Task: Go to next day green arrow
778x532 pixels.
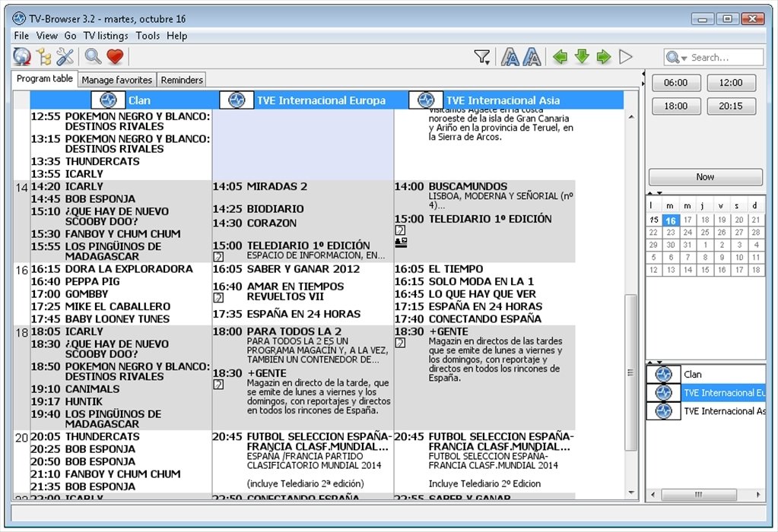Action: click(x=603, y=57)
